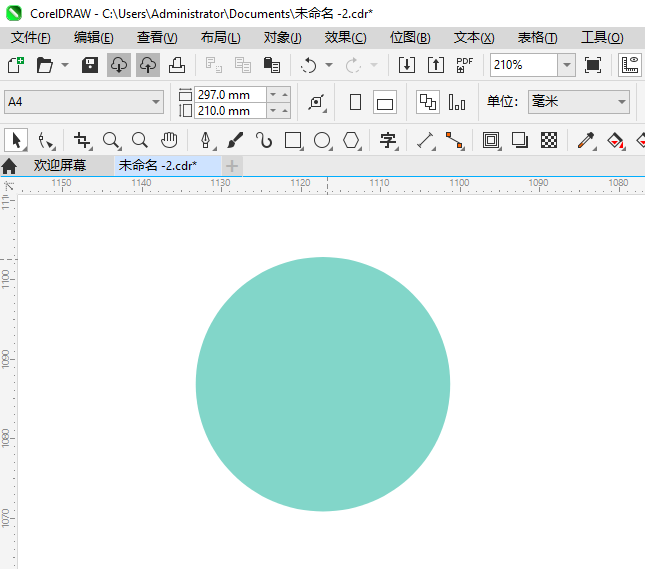The height and width of the screenshot is (569, 645).
Task: Click the Full-screen preview icon
Action: coord(592,65)
